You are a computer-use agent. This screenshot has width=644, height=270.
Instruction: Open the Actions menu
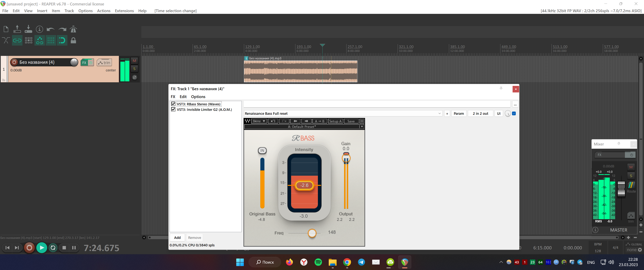coord(104,11)
